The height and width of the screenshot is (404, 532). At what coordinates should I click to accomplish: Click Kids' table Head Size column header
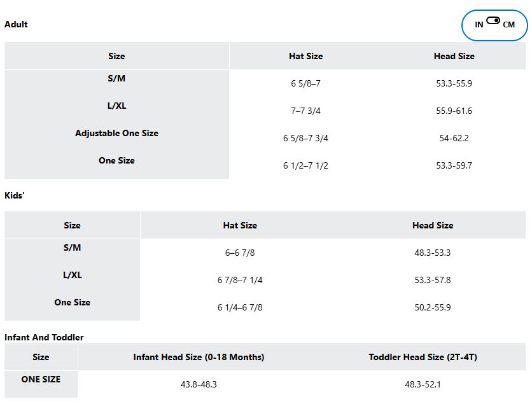tap(433, 225)
